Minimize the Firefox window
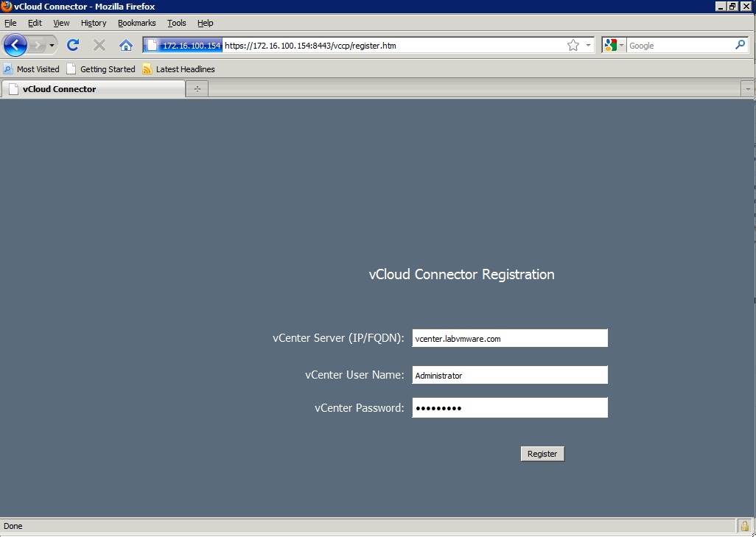756x537 pixels. click(x=721, y=7)
